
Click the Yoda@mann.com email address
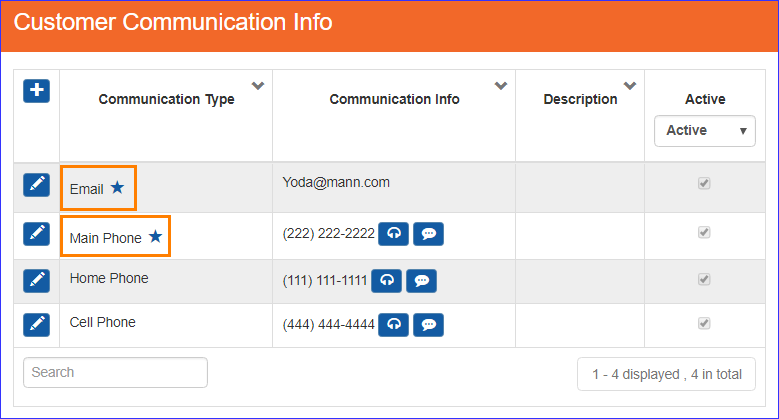[x=336, y=182]
